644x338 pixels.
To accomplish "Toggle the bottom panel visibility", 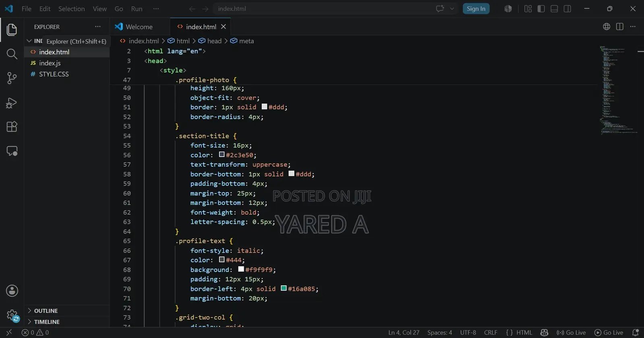I will point(554,8).
